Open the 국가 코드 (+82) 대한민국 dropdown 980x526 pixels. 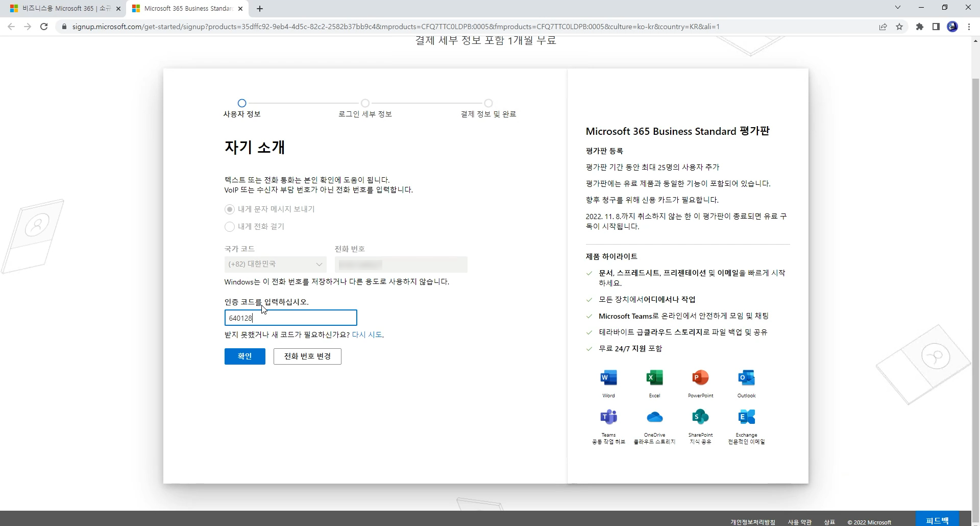pos(275,264)
